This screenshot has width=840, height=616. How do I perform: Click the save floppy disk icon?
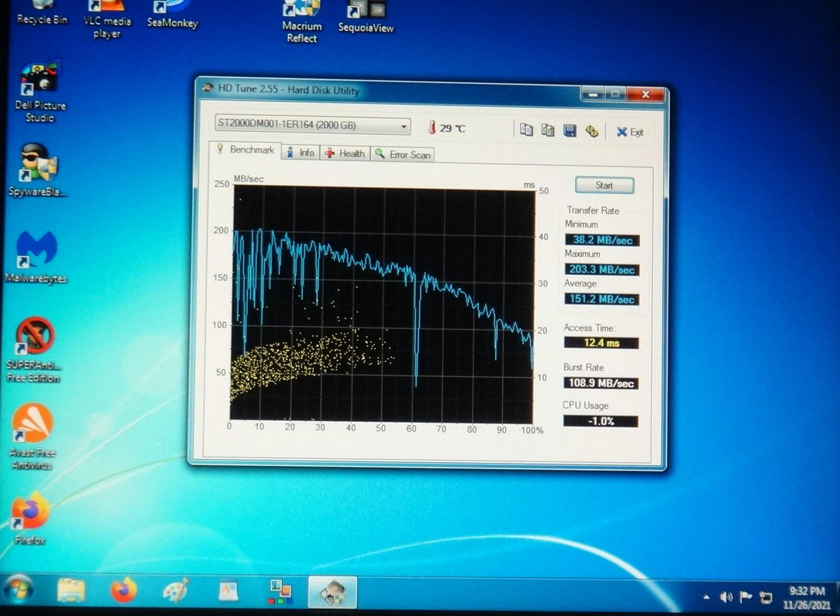pyautogui.click(x=570, y=131)
